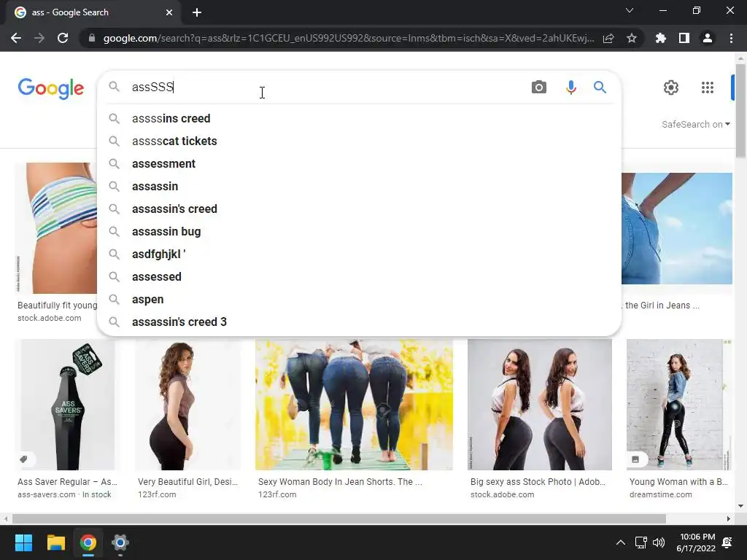Start voice search with the microphone icon

[570, 87]
